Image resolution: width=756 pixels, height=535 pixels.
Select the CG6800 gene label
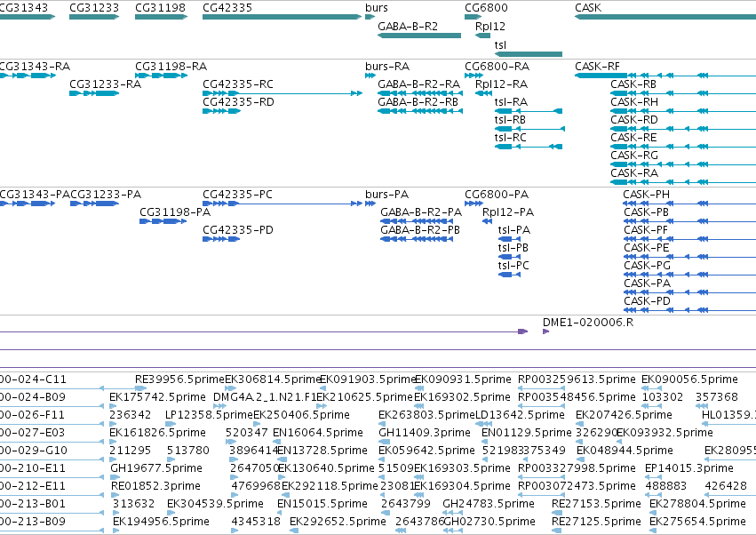coord(486,8)
